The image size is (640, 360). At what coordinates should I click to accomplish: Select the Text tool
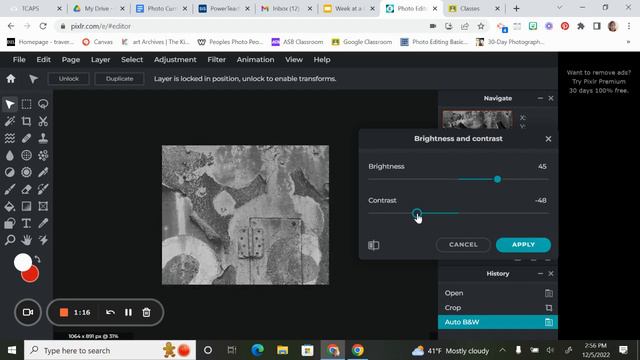(x=27, y=223)
